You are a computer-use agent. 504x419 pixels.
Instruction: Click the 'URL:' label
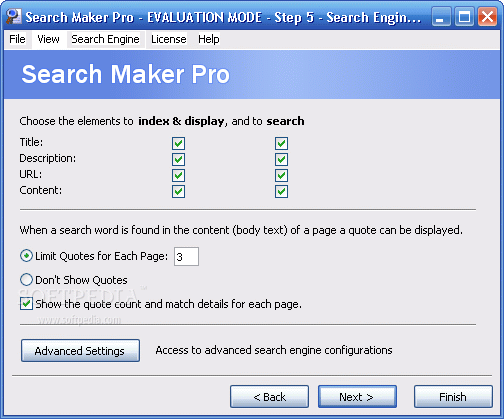pyautogui.click(x=31, y=174)
